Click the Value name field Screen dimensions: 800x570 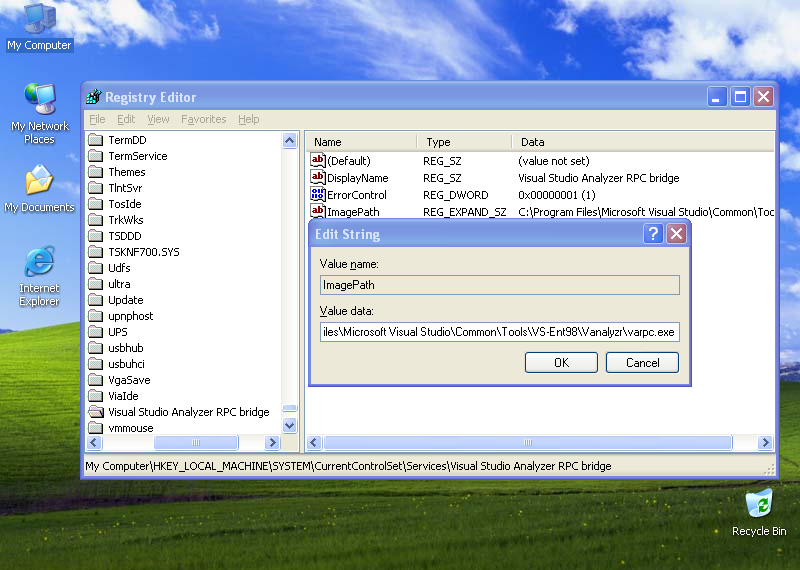point(499,285)
